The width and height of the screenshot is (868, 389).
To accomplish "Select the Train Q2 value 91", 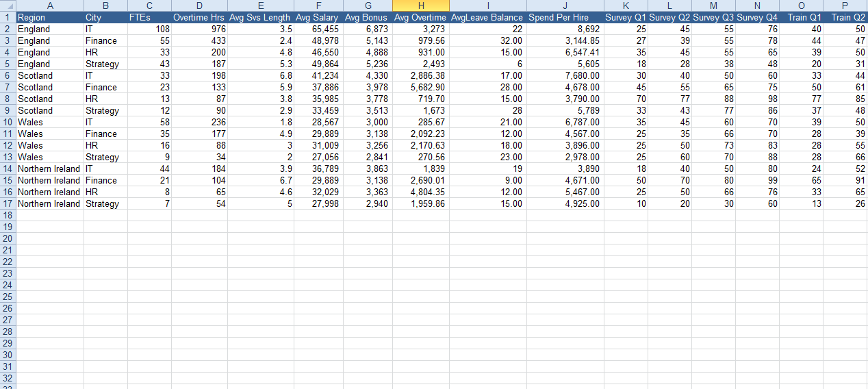I will (845, 180).
